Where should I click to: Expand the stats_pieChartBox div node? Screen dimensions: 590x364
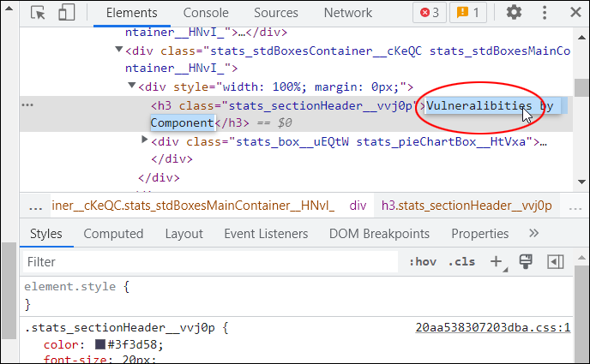(x=144, y=140)
